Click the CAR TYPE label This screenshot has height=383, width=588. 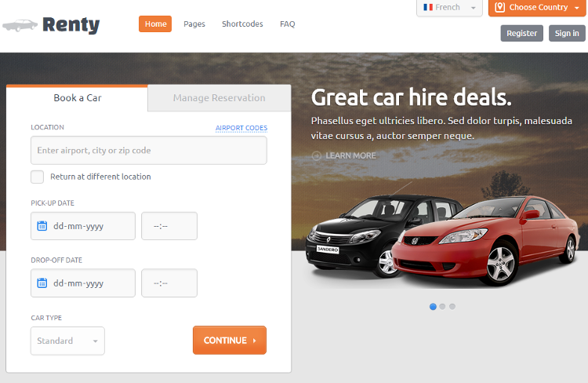click(x=46, y=318)
